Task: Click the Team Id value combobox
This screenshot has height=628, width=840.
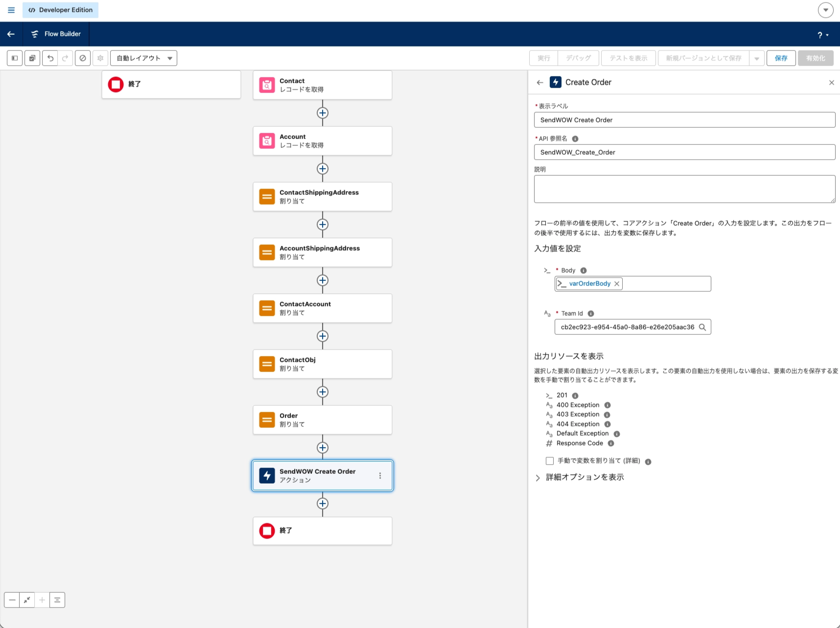Action: tap(632, 327)
